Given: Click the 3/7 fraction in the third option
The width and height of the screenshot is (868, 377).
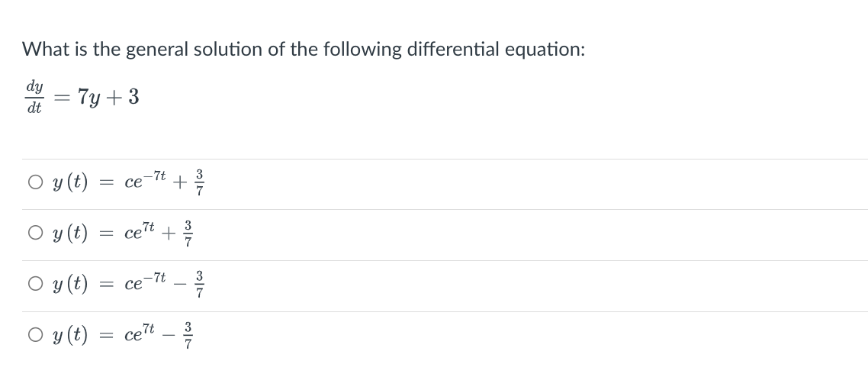Looking at the screenshot, I should pyautogui.click(x=200, y=285).
